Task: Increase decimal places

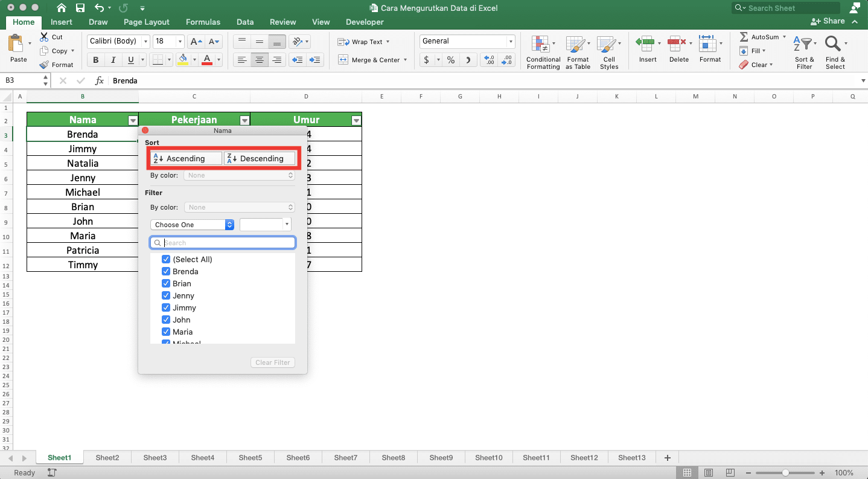Action: coord(489,60)
